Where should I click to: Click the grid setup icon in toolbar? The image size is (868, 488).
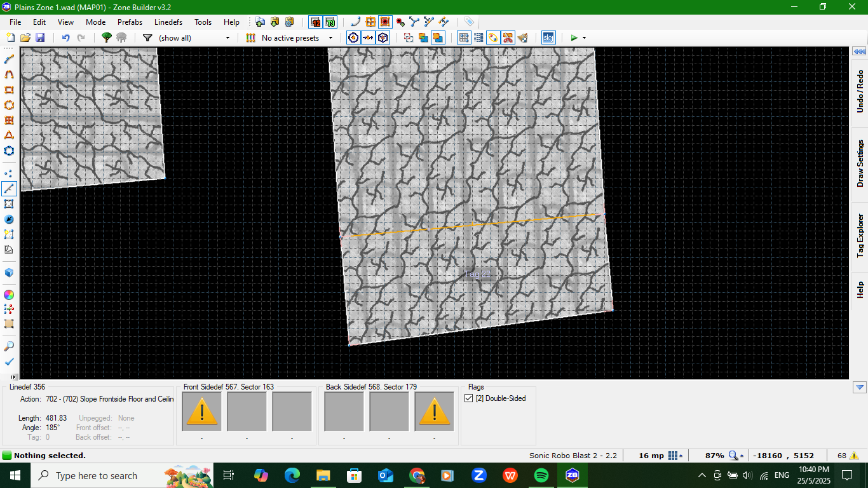(x=464, y=38)
